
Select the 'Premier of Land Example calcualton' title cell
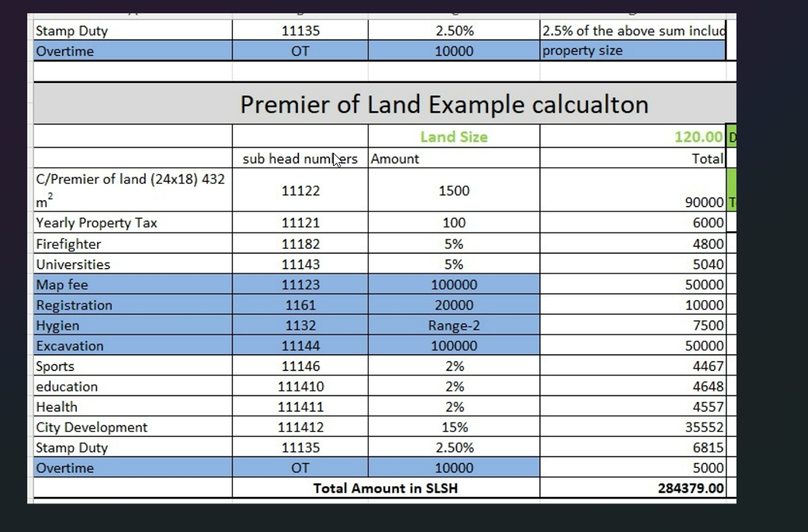[385, 103]
